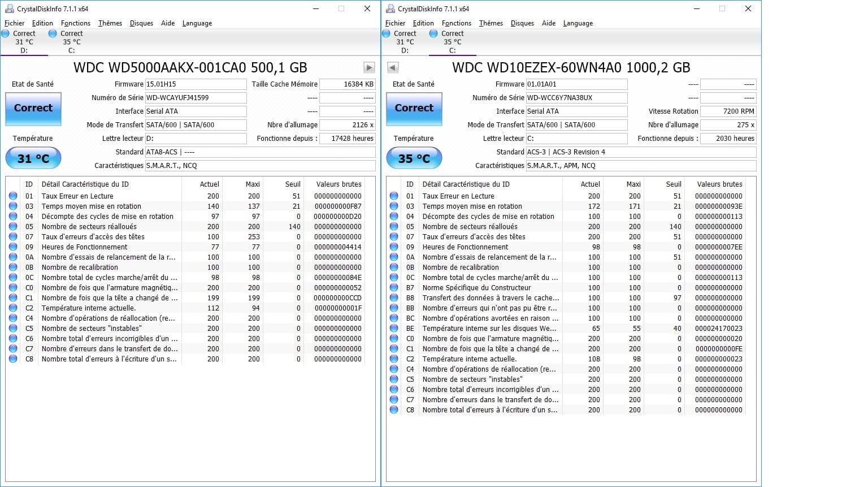Click CrystalDiskInfo app icon in left title bar
Screen dimensions: 868x487
click(10, 8)
